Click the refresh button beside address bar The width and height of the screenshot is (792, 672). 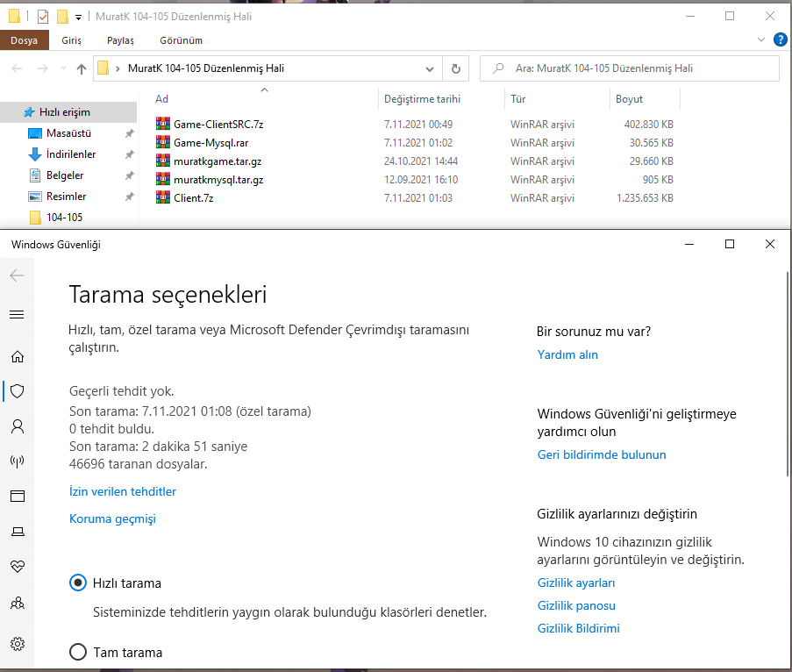click(455, 68)
